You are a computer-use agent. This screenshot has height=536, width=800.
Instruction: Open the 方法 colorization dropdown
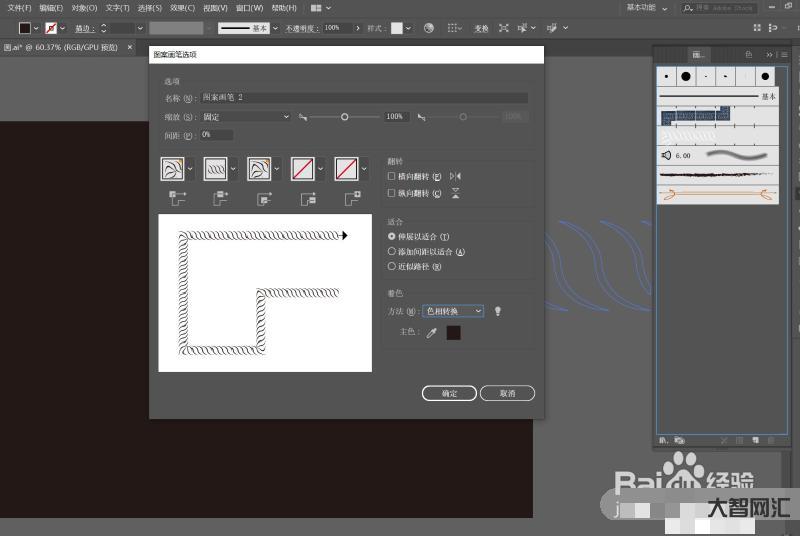tap(453, 311)
